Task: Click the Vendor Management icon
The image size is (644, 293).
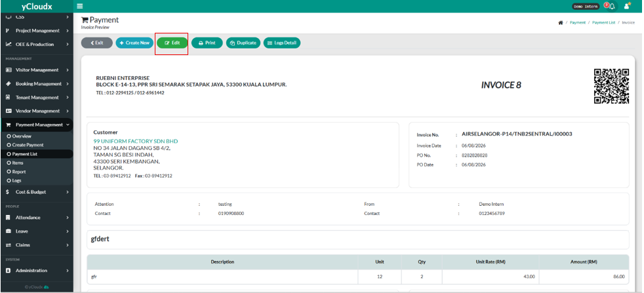Action: coord(9,111)
